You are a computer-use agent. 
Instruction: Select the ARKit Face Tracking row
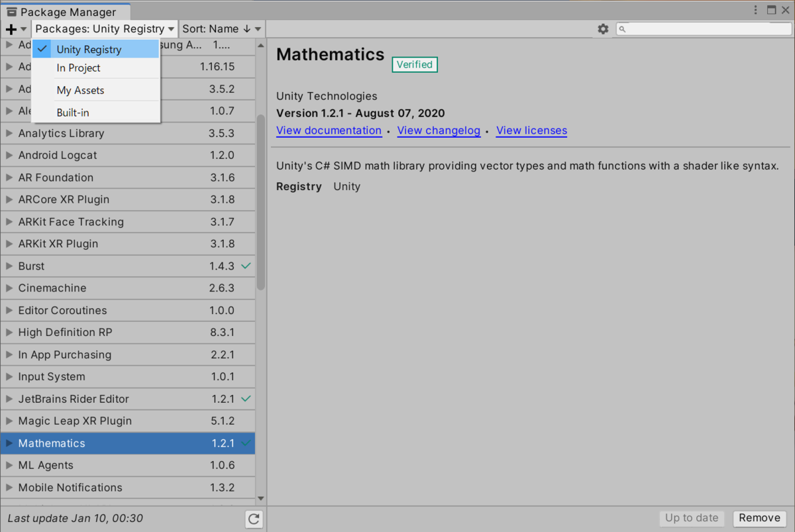coord(127,222)
